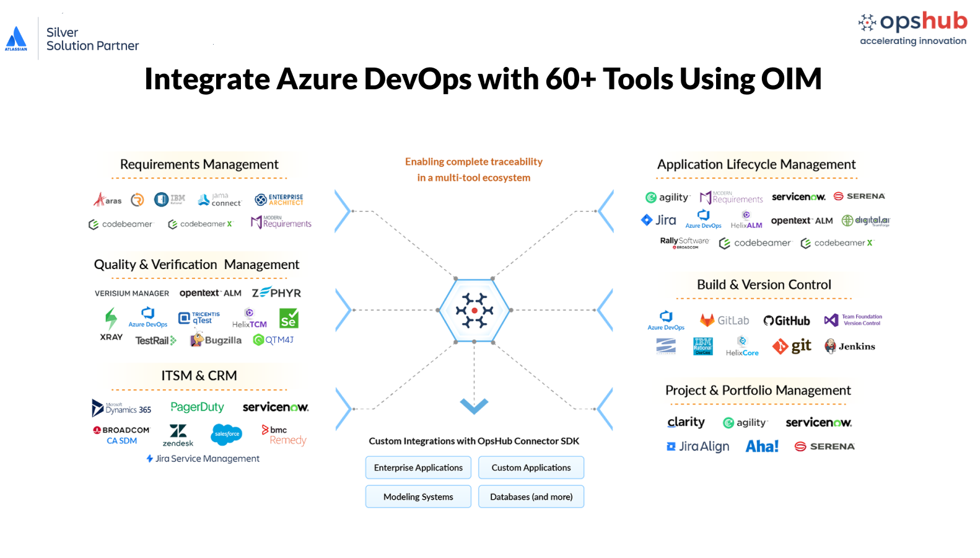This screenshot has width=980, height=558.
Task: Click the Aha! logo
Action: tap(762, 446)
